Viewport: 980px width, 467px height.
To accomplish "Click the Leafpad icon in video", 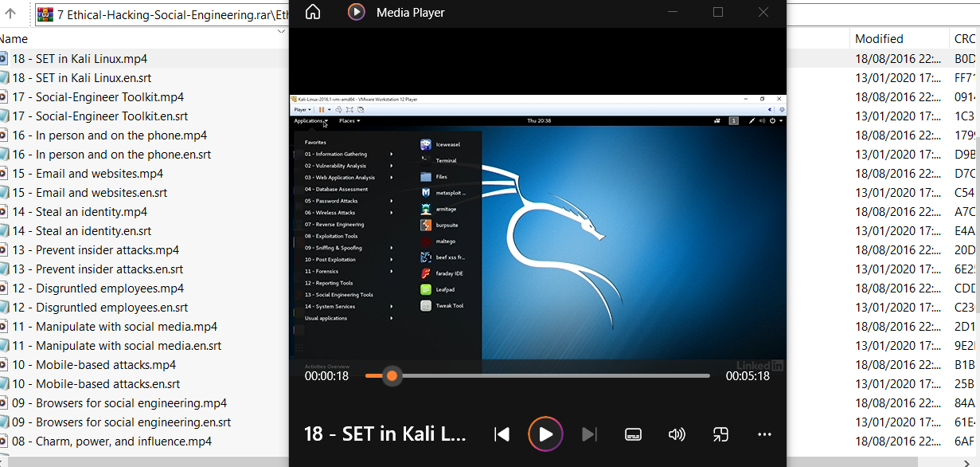I will (426, 289).
